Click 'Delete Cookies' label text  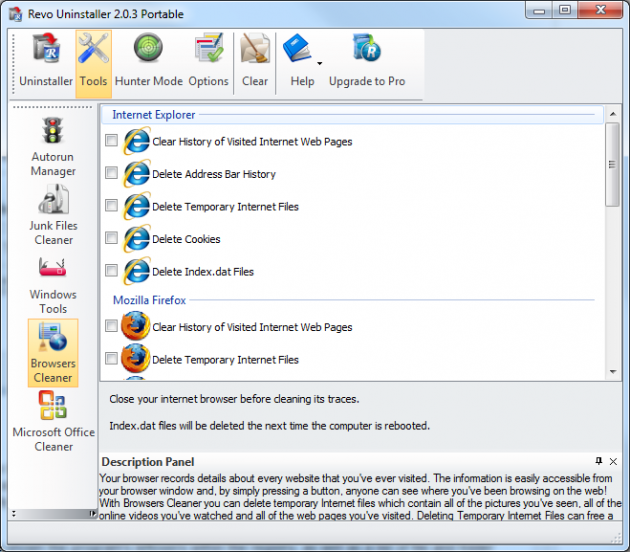[x=186, y=239]
